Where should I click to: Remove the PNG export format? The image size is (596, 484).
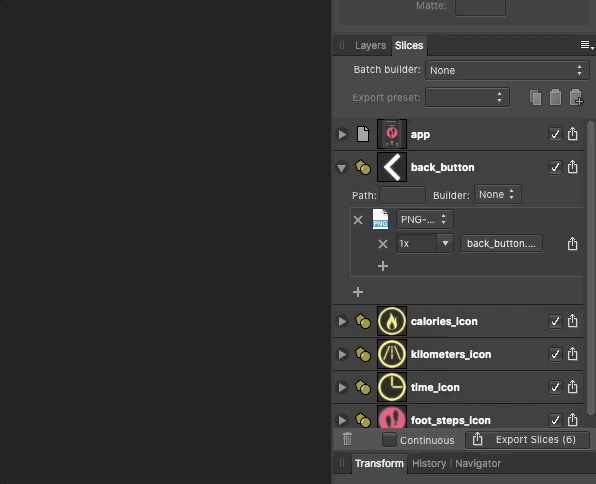coord(358,220)
